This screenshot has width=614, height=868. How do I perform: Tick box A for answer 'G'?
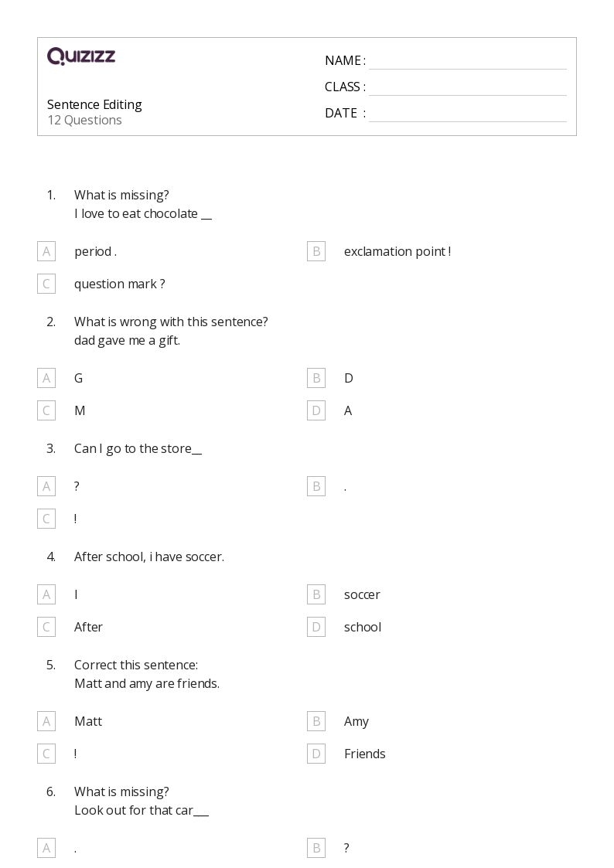coord(46,378)
